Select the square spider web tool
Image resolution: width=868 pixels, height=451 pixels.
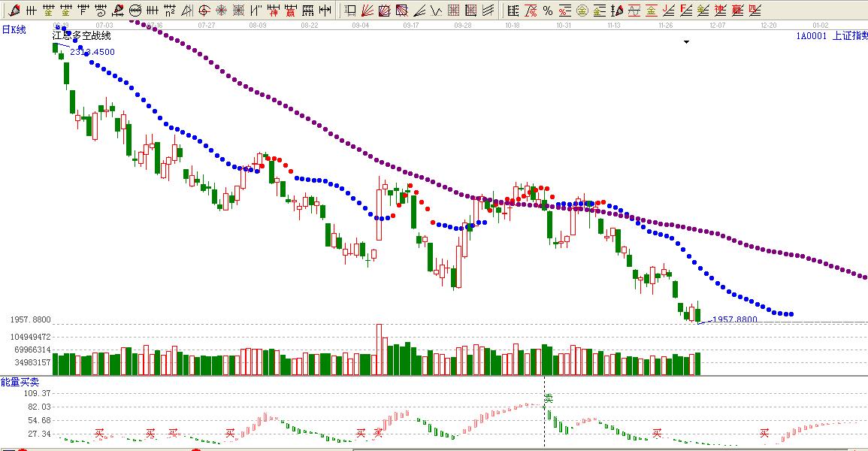[x=239, y=11]
